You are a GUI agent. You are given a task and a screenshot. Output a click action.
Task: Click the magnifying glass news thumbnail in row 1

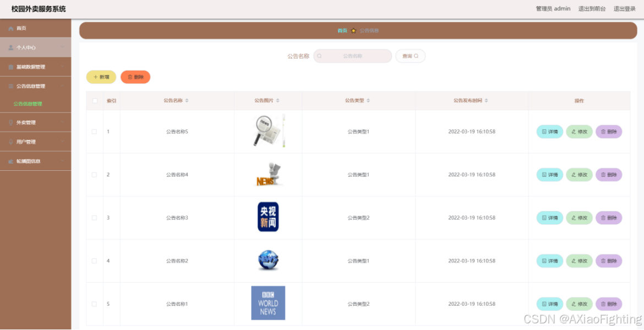pos(268,131)
